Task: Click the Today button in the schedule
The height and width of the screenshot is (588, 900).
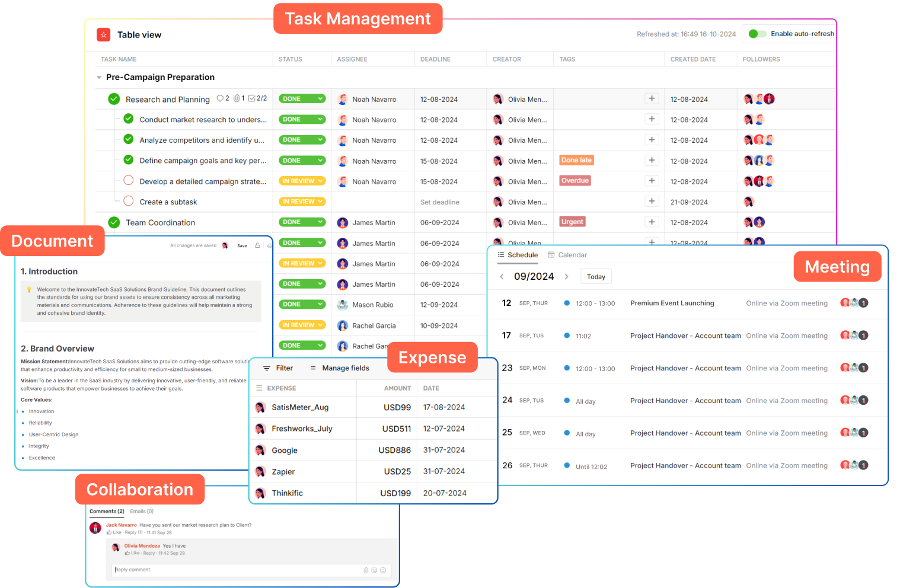Action: (x=596, y=277)
